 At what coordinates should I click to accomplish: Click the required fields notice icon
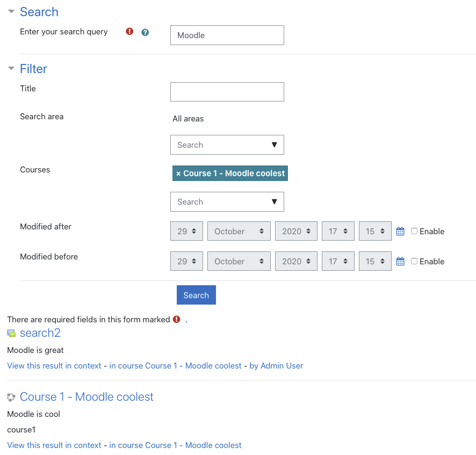click(176, 319)
